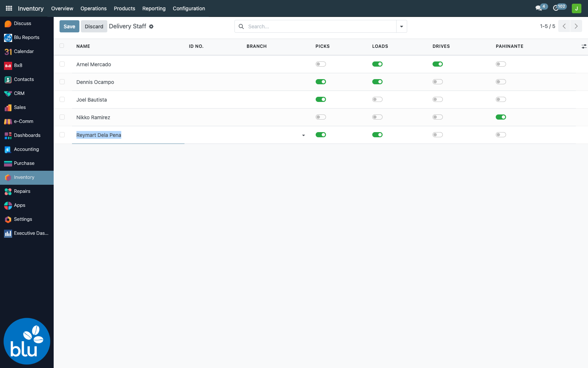Sort by the Drives column header
This screenshot has height=368, width=588.
(441, 46)
